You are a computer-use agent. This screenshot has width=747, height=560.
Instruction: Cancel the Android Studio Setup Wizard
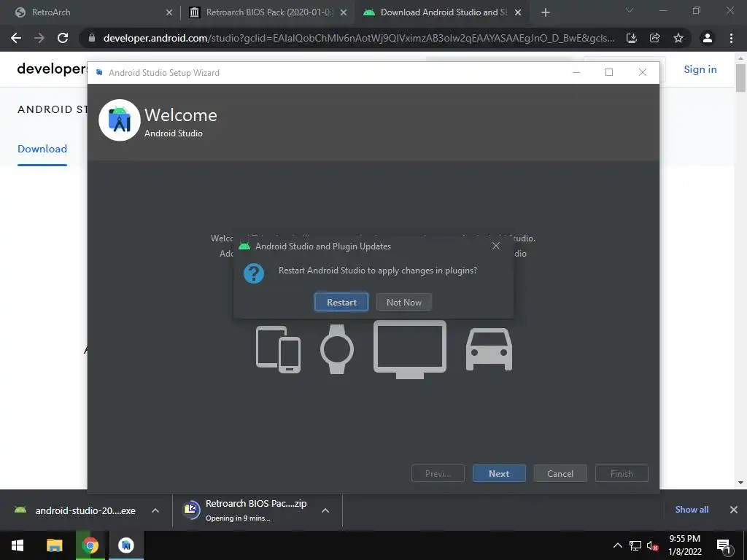coord(560,473)
